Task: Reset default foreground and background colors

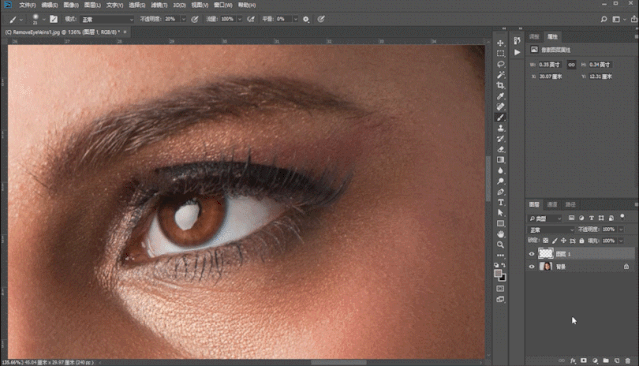Action: [497, 265]
